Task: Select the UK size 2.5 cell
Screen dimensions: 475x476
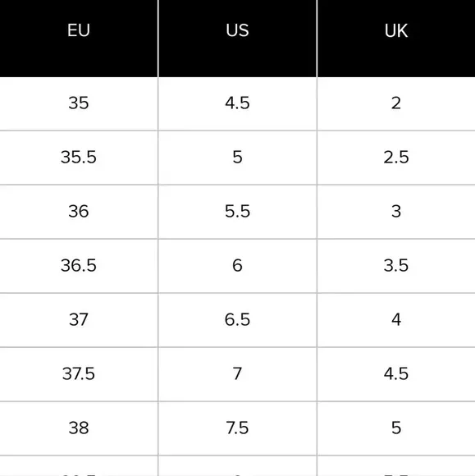Action: click(396, 158)
